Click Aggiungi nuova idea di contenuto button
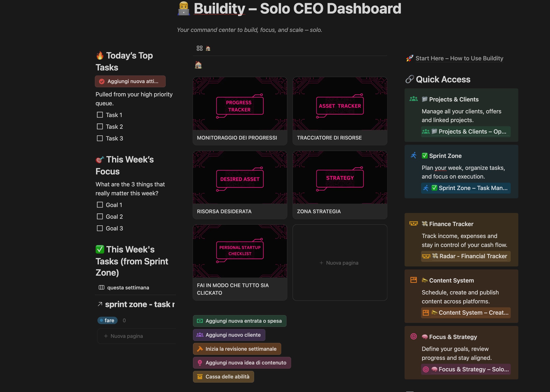 242,363
